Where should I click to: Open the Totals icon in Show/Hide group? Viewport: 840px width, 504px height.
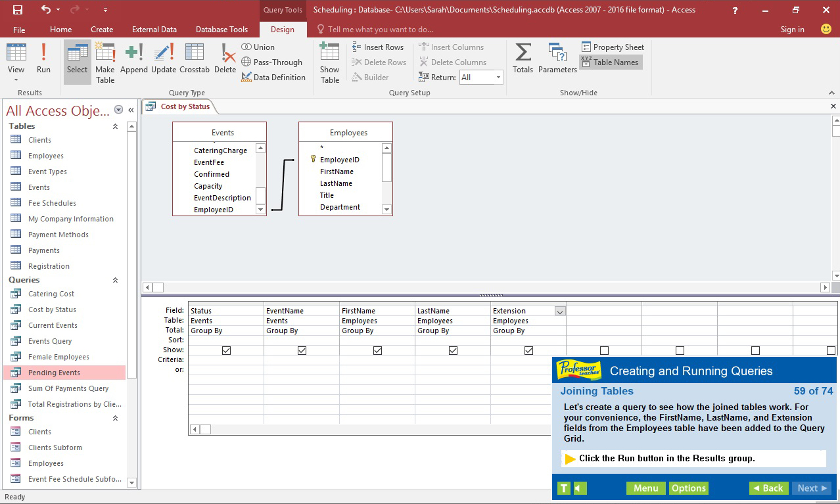click(523, 59)
